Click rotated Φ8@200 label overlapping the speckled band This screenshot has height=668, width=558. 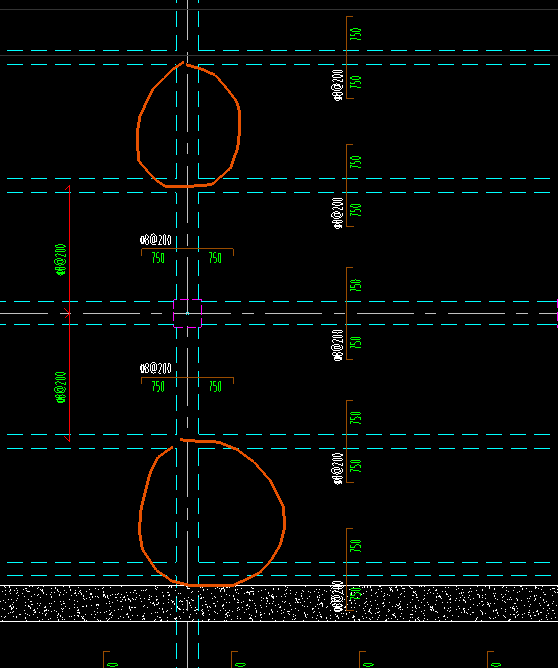click(338, 596)
